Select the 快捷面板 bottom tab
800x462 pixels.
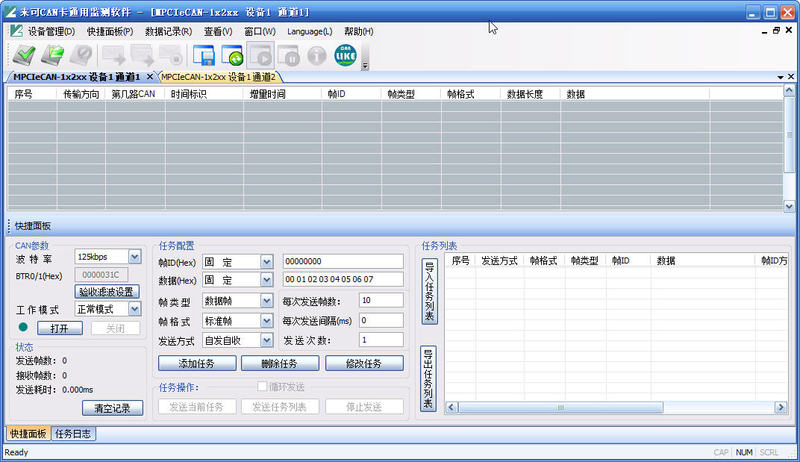[29, 434]
